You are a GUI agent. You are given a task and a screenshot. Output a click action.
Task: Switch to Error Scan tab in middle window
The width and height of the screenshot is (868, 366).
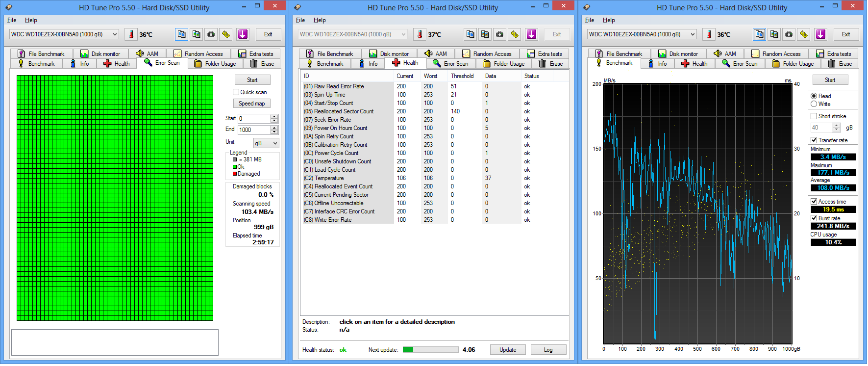(451, 64)
